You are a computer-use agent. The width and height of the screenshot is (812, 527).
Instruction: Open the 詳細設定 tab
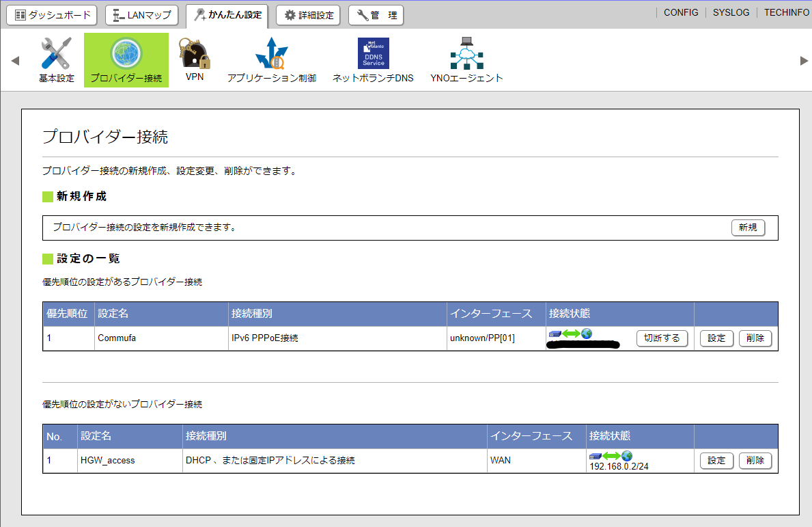point(308,15)
